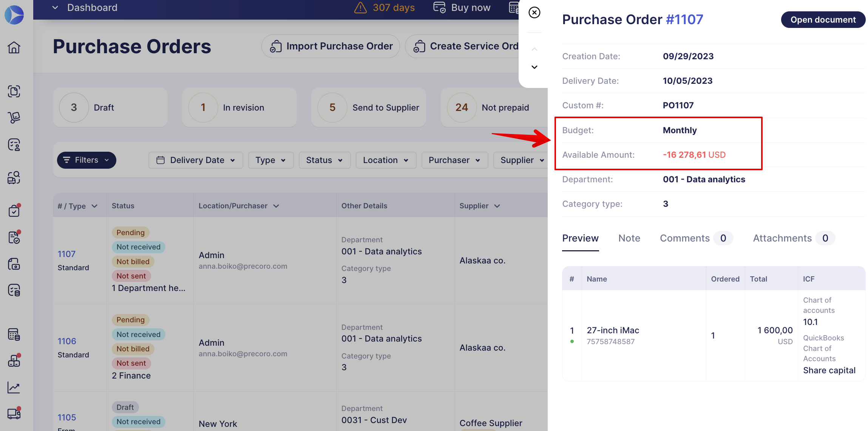868x431 pixels.
Task: Switch to the Comments tab
Action: tap(696, 239)
